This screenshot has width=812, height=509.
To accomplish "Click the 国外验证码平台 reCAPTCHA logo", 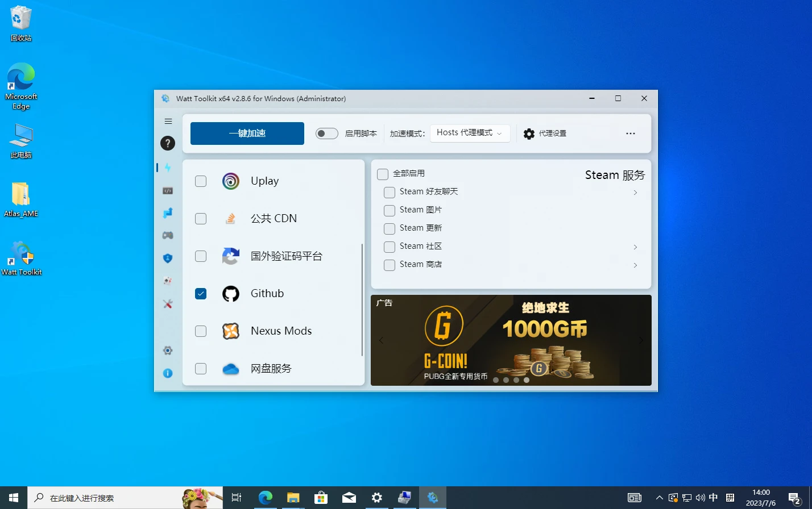I will click(x=231, y=256).
